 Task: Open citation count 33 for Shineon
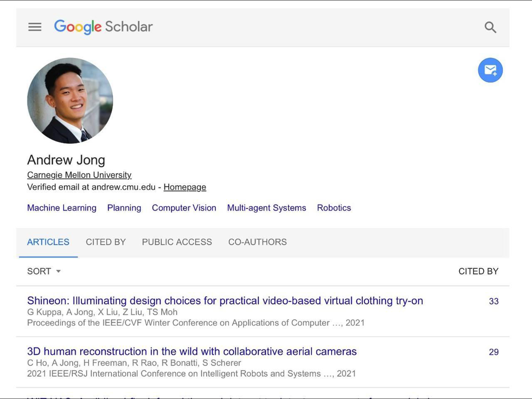[494, 301]
